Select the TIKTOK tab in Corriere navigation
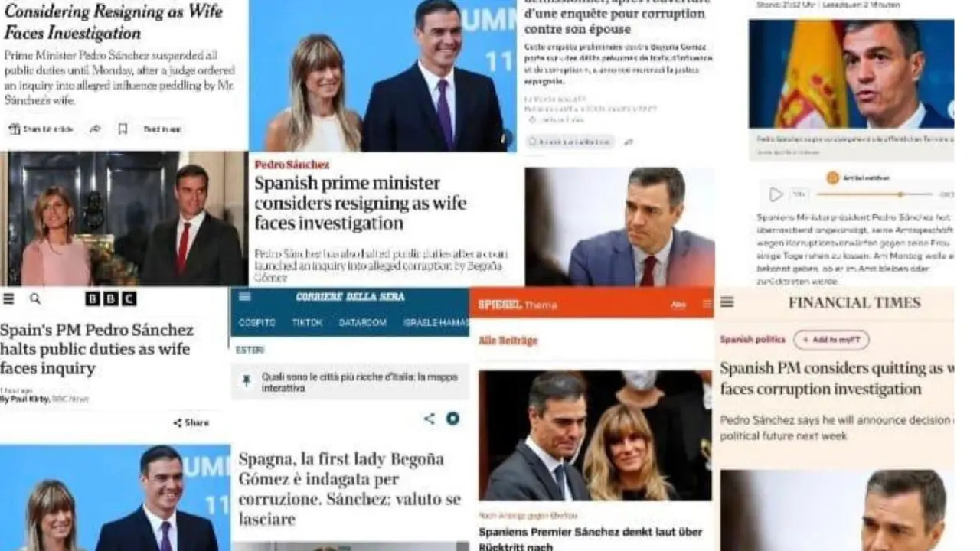The width and height of the screenshot is (980, 551). click(x=307, y=323)
